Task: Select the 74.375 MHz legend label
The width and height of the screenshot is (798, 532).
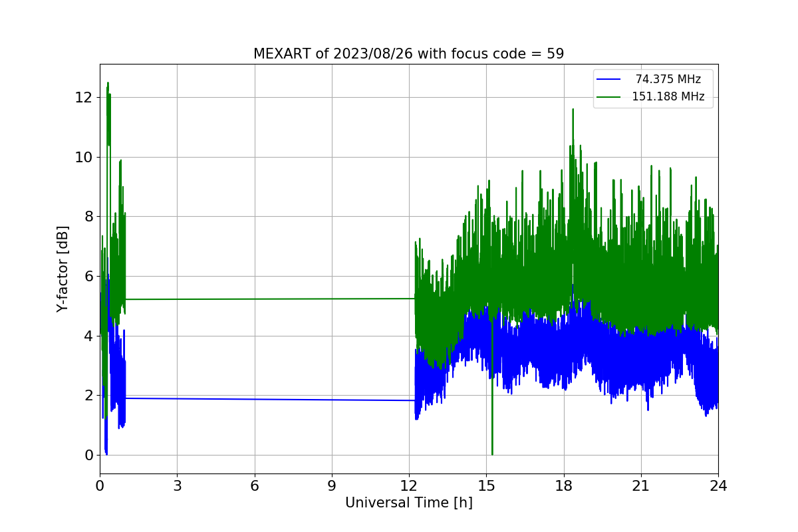Action: tap(668, 79)
